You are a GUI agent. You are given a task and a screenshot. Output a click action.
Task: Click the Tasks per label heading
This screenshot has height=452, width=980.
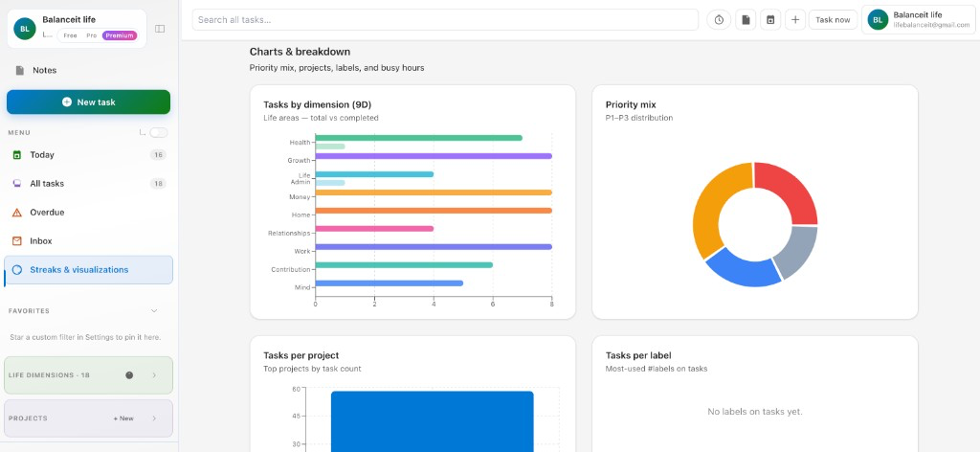(x=638, y=355)
